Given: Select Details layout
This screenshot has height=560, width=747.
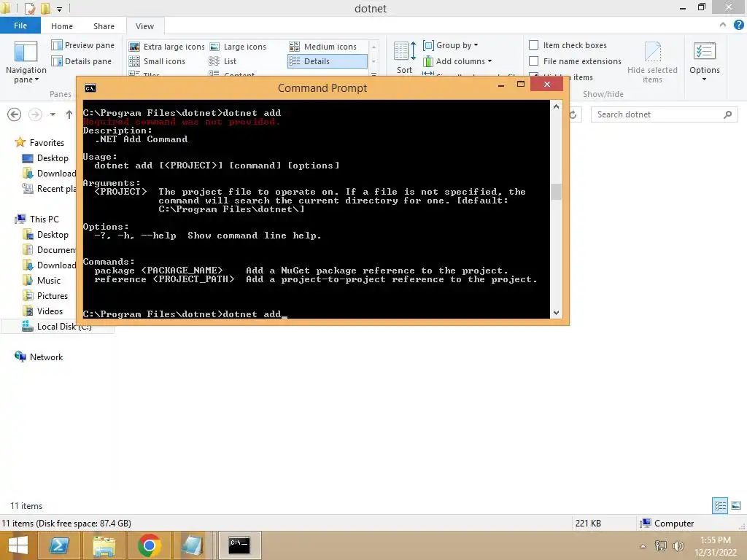Looking at the screenshot, I should click(328, 61).
